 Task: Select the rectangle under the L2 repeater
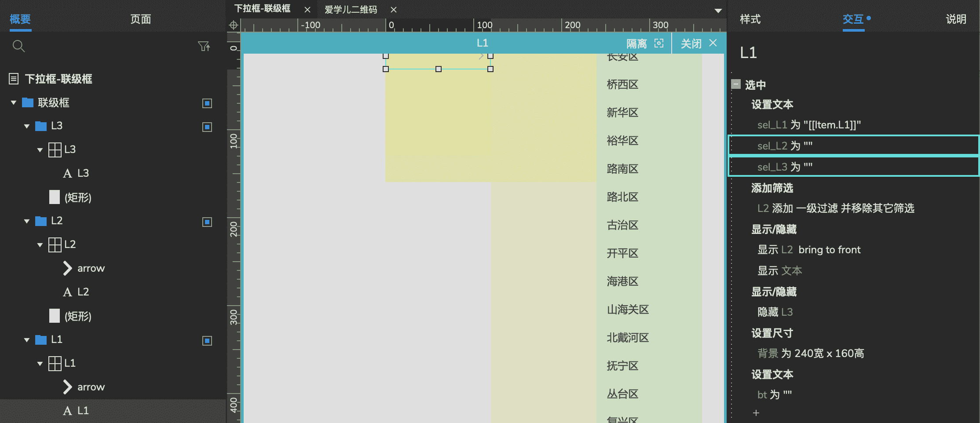coord(55,316)
